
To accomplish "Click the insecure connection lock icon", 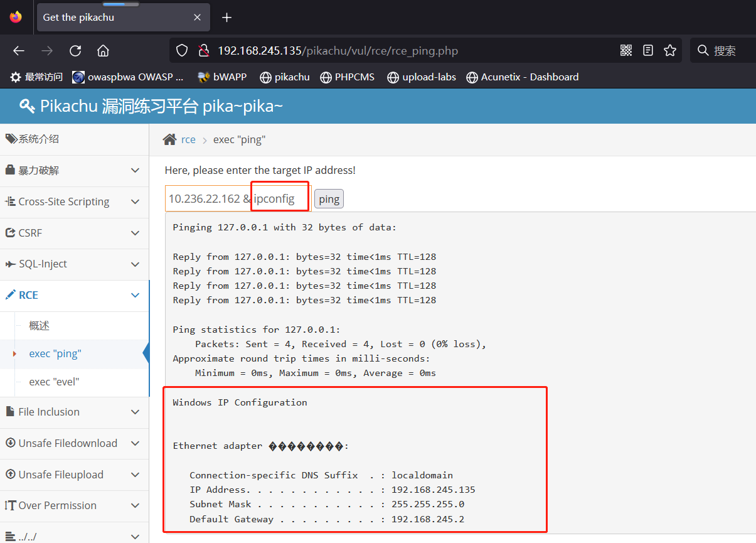I will point(203,51).
